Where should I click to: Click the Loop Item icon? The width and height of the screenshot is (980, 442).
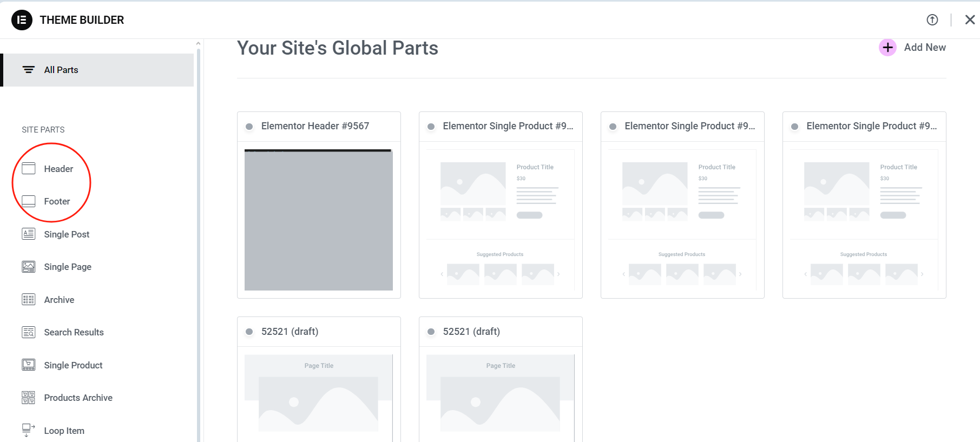tap(29, 431)
